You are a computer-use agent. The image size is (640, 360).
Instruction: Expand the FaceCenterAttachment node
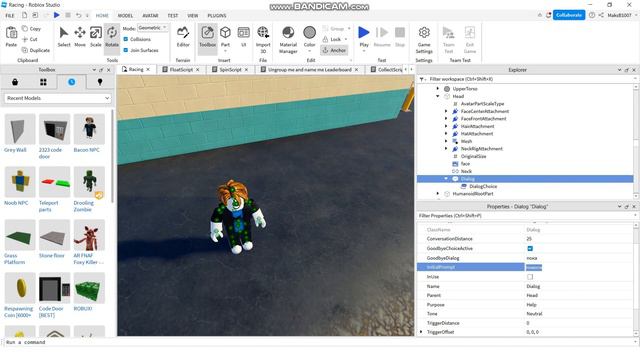click(446, 111)
